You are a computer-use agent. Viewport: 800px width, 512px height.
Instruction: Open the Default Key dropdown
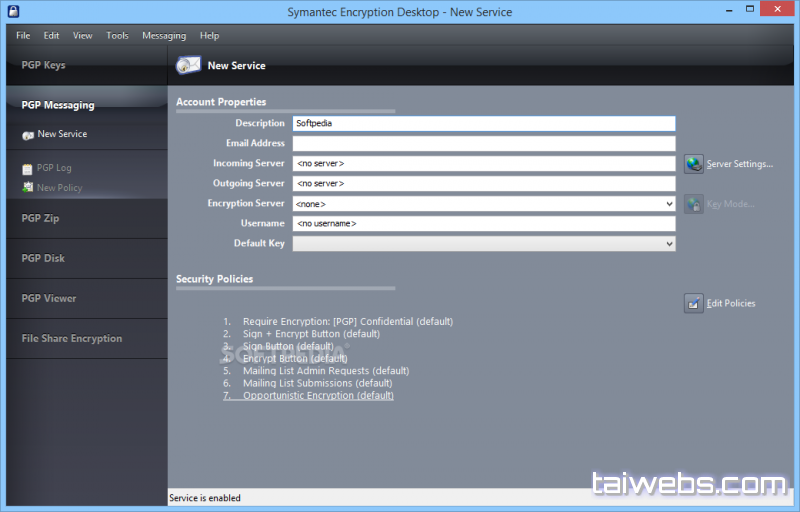click(x=669, y=244)
